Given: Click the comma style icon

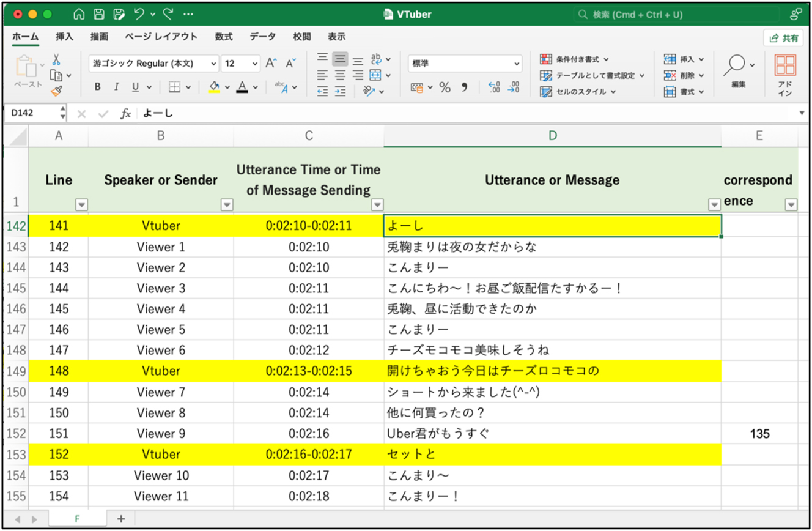Looking at the screenshot, I should pyautogui.click(x=465, y=87).
